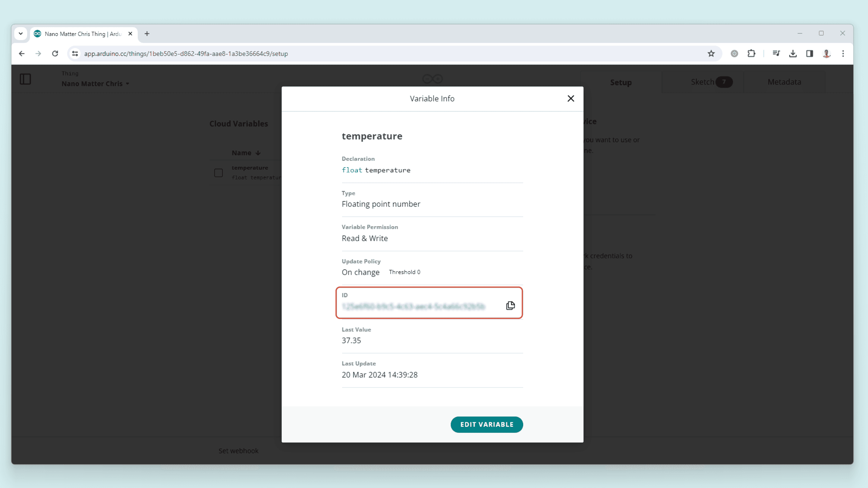The height and width of the screenshot is (488, 868).
Task: Click the Set webhook link
Action: (x=238, y=451)
